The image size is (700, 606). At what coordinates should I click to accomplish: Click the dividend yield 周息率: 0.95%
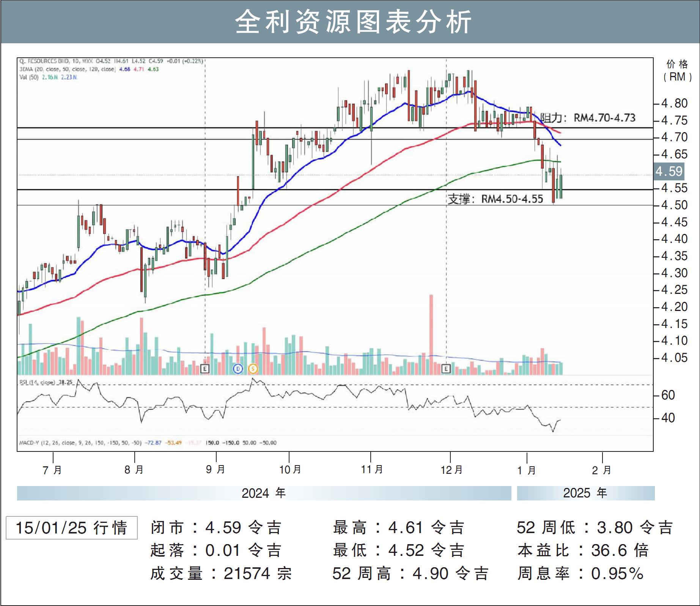(581, 573)
